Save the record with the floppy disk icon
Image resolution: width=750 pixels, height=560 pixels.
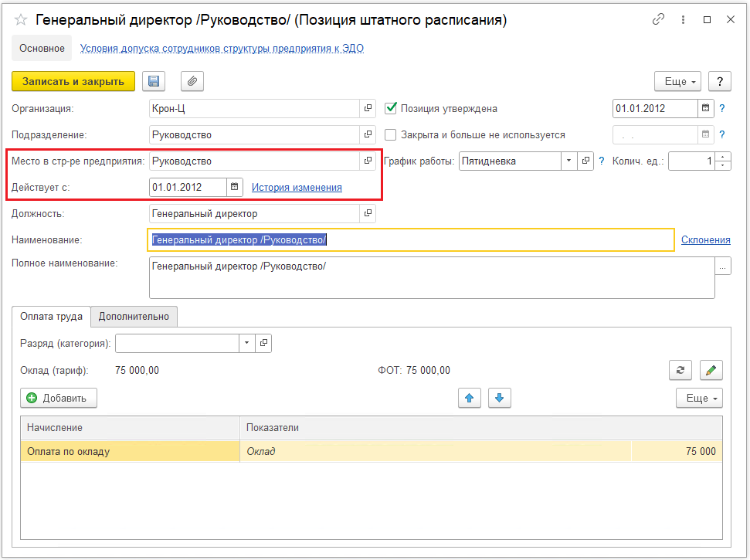[154, 81]
